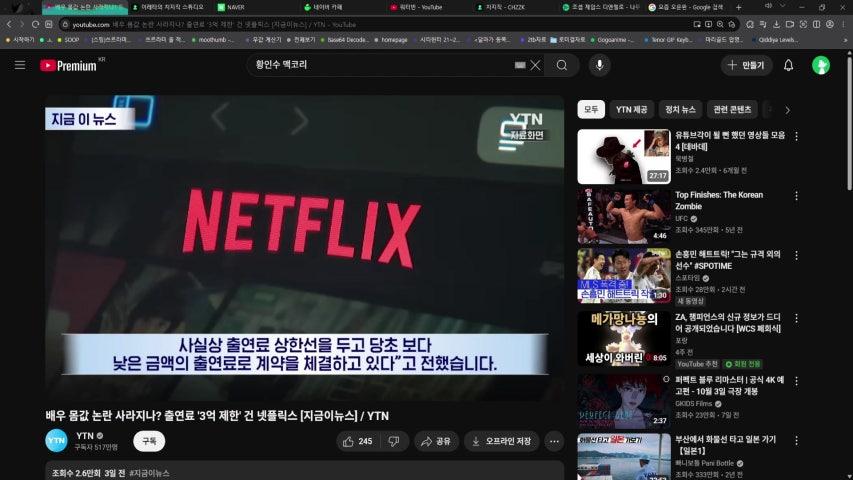The image size is (853, 480).
Task: Go back with browser back arrow
Action: pyautogui.click(x=9, y=24)
